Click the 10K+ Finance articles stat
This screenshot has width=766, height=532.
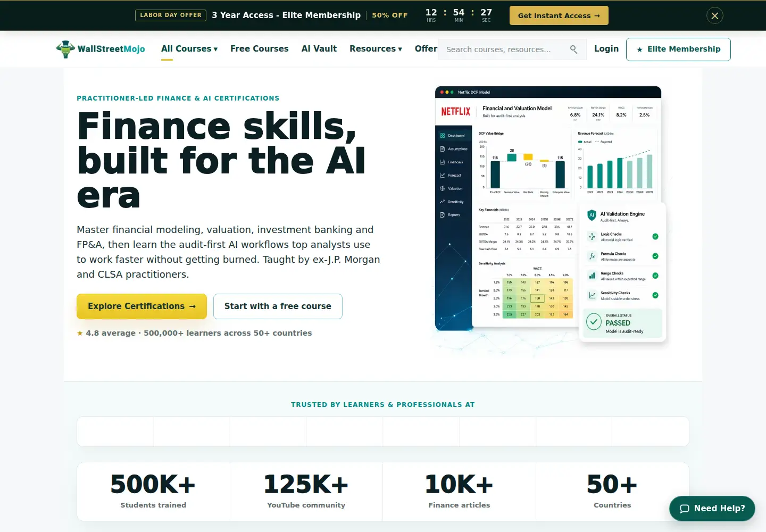pyautogui.click(x=459, y=492)
